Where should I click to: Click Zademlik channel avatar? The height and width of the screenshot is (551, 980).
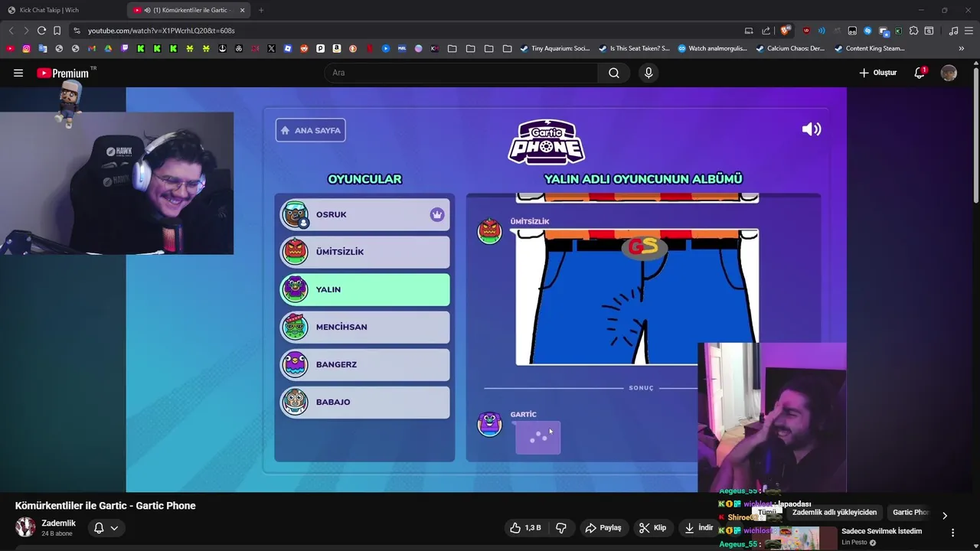click(x=25, y=527)
